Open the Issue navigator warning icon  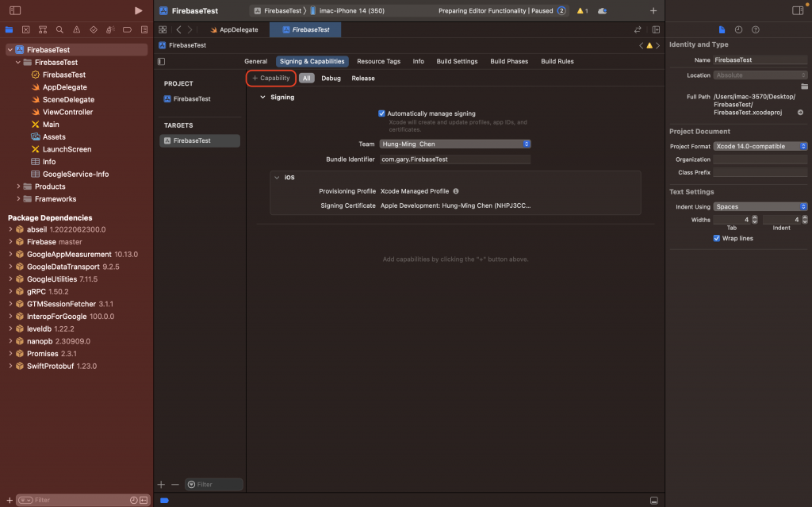tap(77, 29)
